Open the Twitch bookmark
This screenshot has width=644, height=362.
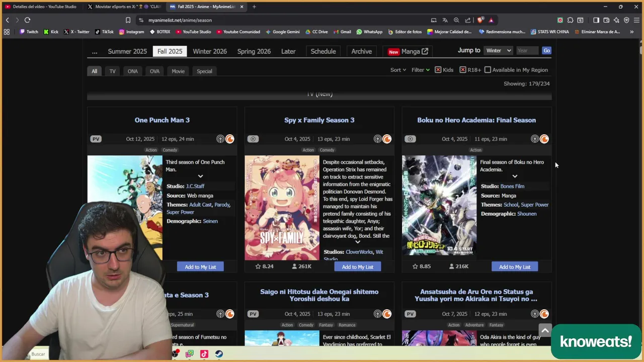[x=29, y=32]
